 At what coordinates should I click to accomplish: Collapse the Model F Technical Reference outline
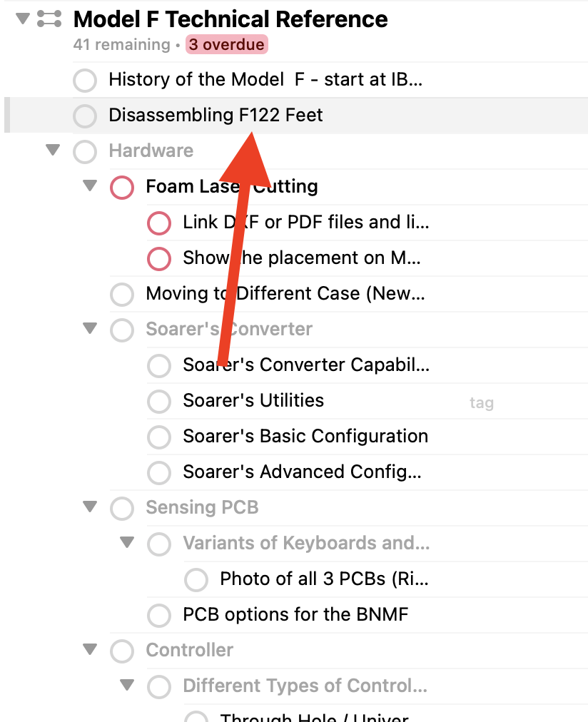tap(21, 19)
